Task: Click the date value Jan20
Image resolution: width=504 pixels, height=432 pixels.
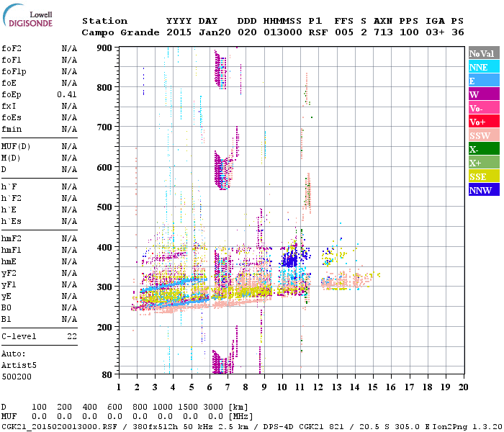Action: (215, 32)
